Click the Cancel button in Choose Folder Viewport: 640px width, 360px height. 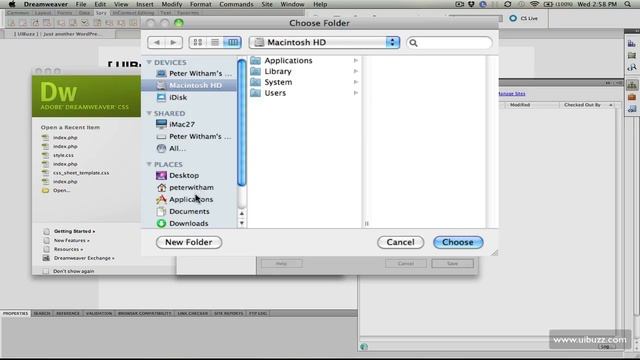400,242
